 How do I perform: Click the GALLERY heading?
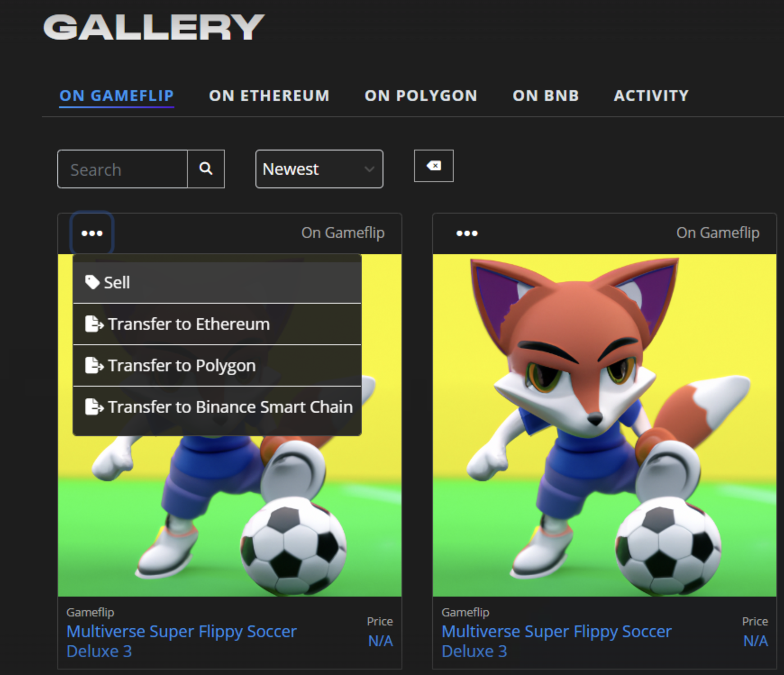tap(154, 27)
